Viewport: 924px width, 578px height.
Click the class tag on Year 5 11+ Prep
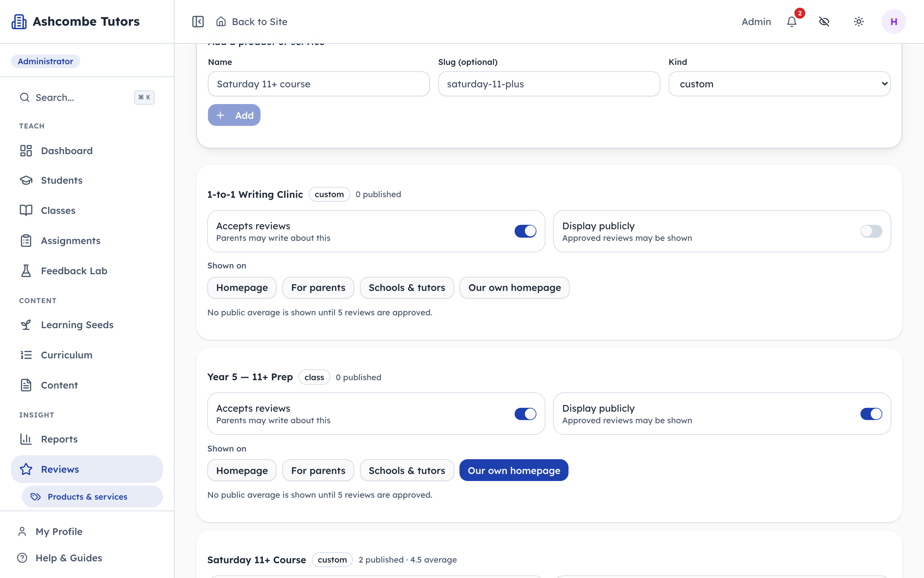pyautogui.click(x=314, y=377)
